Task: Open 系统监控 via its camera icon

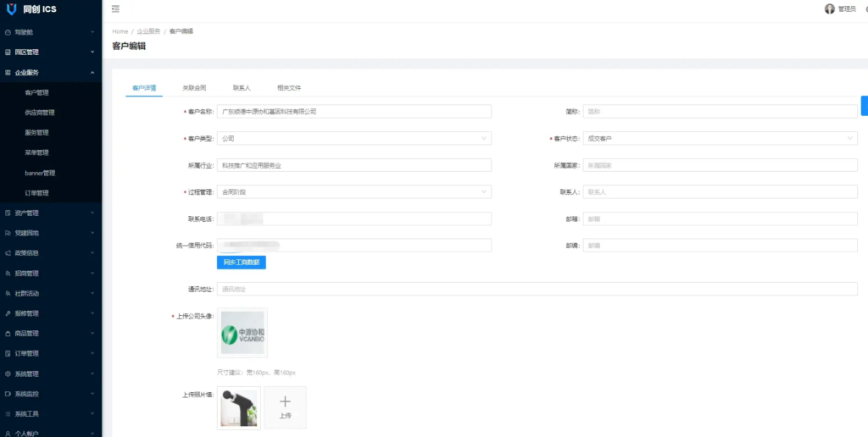Action: point(8,394)
